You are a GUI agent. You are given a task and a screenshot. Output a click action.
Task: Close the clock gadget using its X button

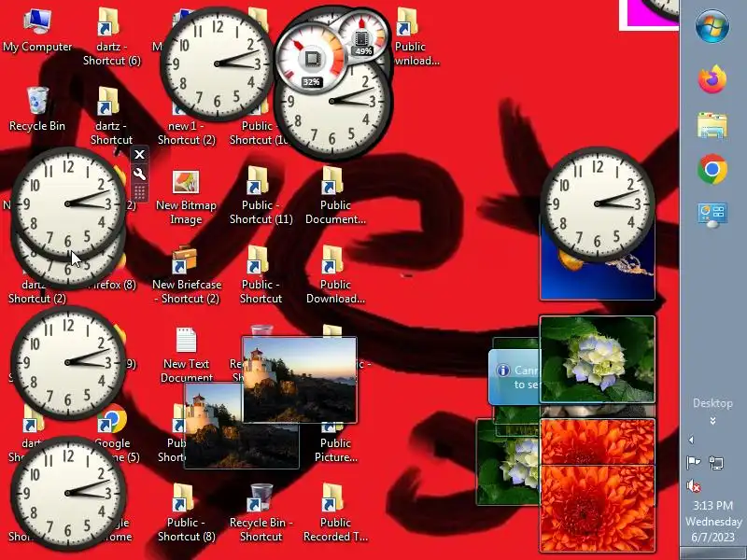point(139,154)
